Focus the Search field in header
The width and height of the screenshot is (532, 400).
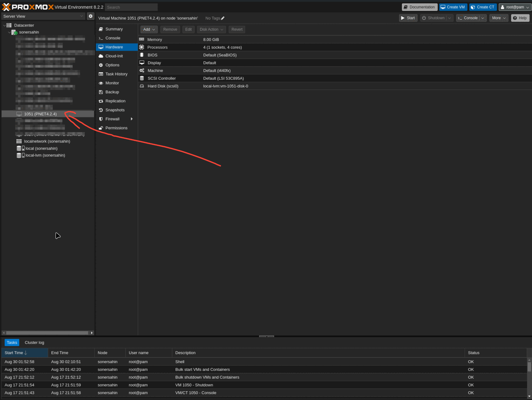131,7
